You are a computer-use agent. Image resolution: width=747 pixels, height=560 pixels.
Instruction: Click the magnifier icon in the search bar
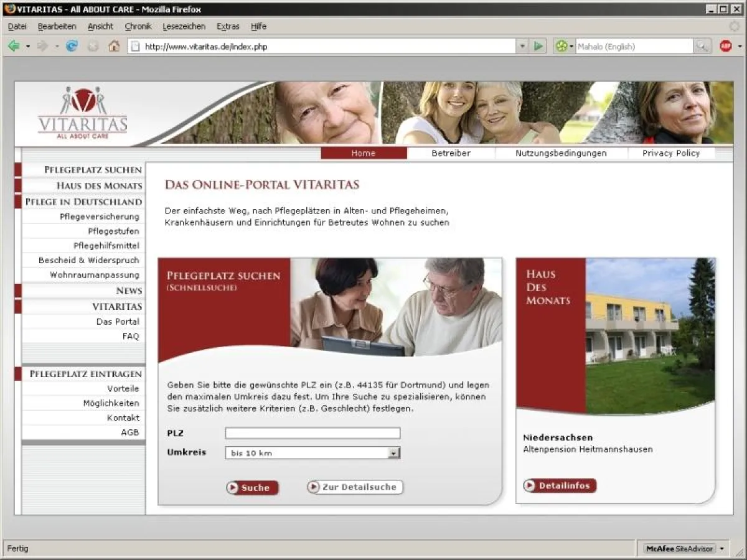(x=702, y=45)
